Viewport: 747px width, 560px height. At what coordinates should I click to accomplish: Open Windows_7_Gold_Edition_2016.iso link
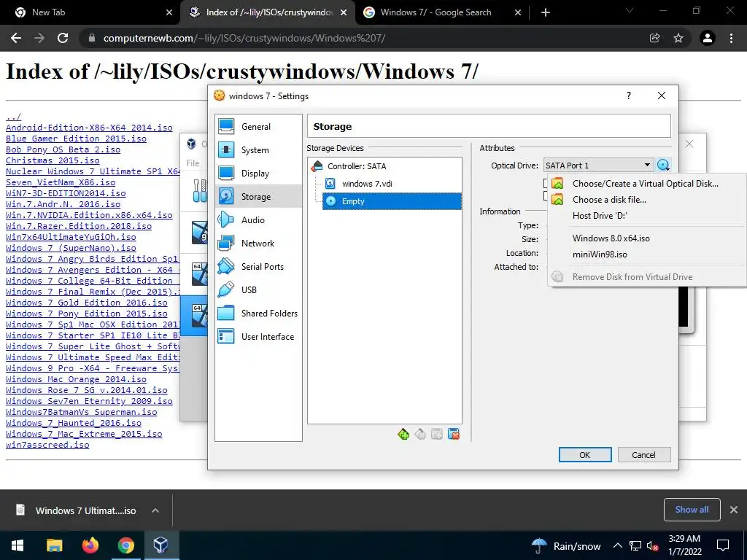coord(87,303)
